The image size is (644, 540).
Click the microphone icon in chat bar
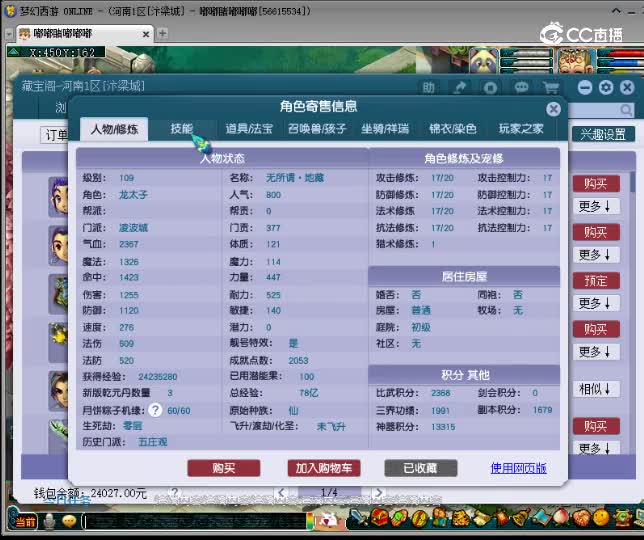tap(50, 522)
